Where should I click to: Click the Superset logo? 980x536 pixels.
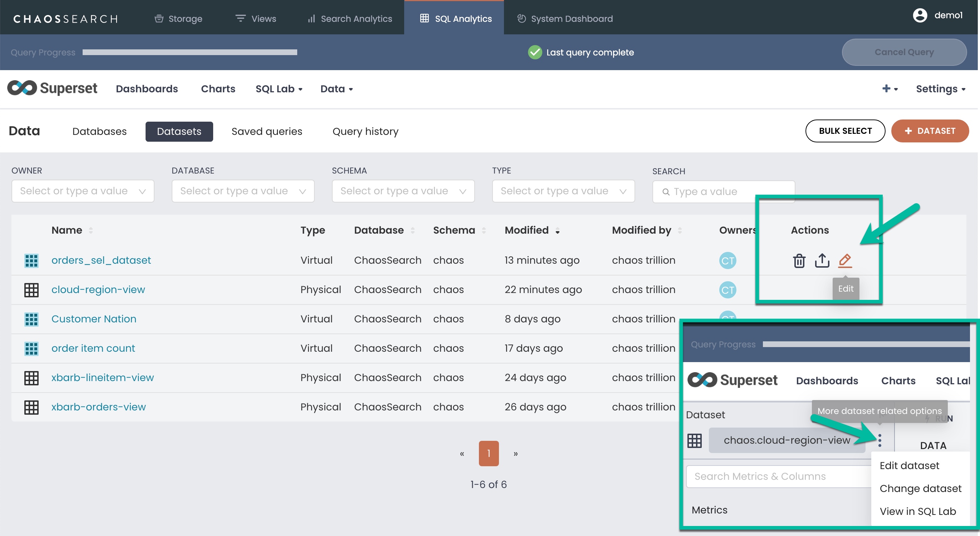(x=52, y=88)
